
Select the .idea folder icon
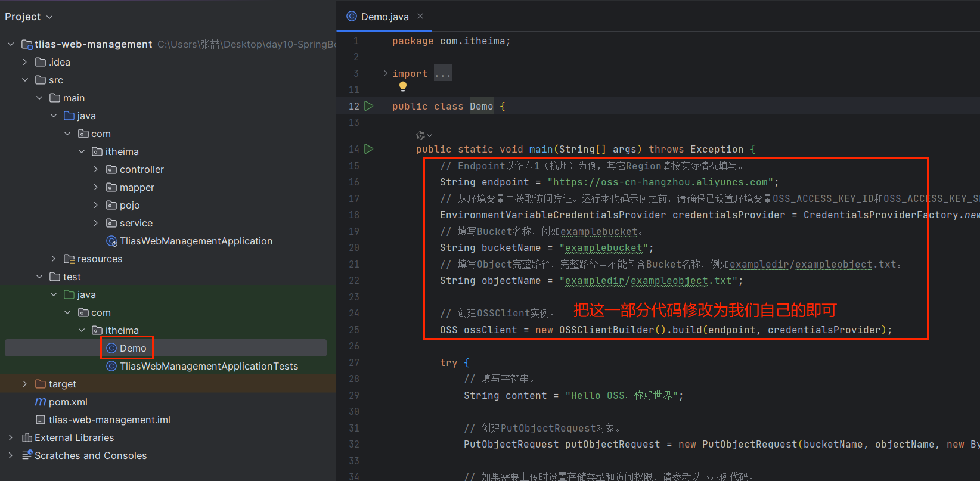[41, 62]
